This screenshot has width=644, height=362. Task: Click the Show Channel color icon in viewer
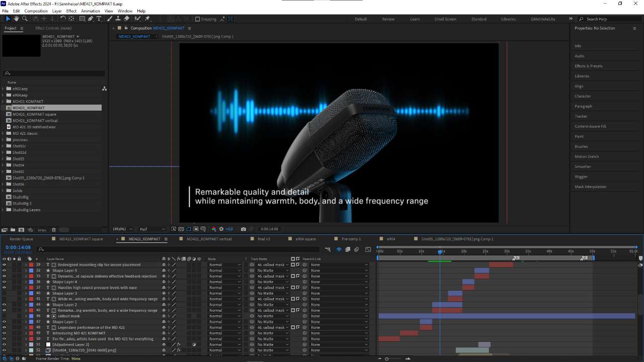tap(214, 229)
